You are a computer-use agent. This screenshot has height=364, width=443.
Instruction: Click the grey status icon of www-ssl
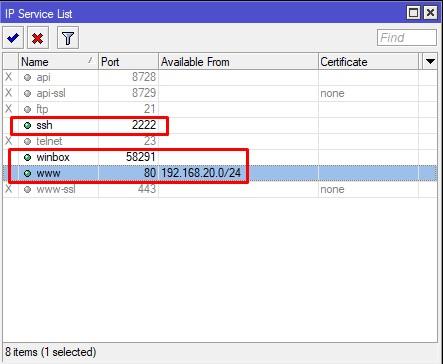[27, 190]
